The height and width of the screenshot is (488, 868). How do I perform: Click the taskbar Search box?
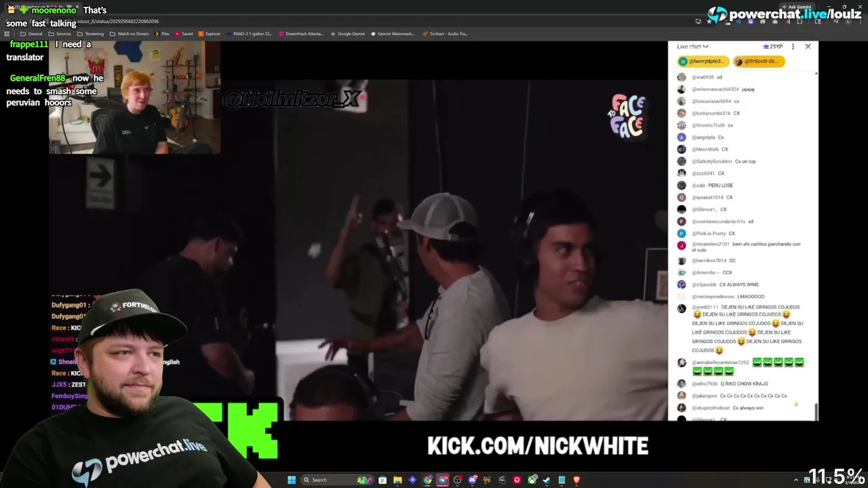[337, 480]
